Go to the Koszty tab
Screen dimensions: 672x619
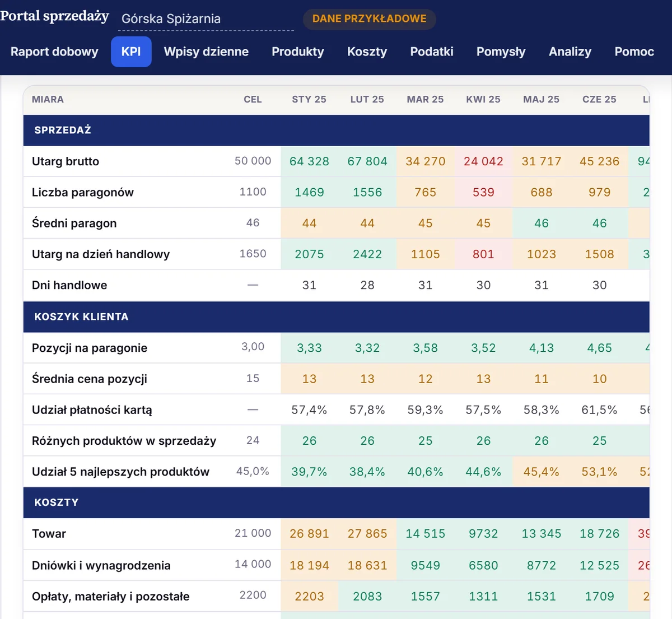(x=367, y=52)
